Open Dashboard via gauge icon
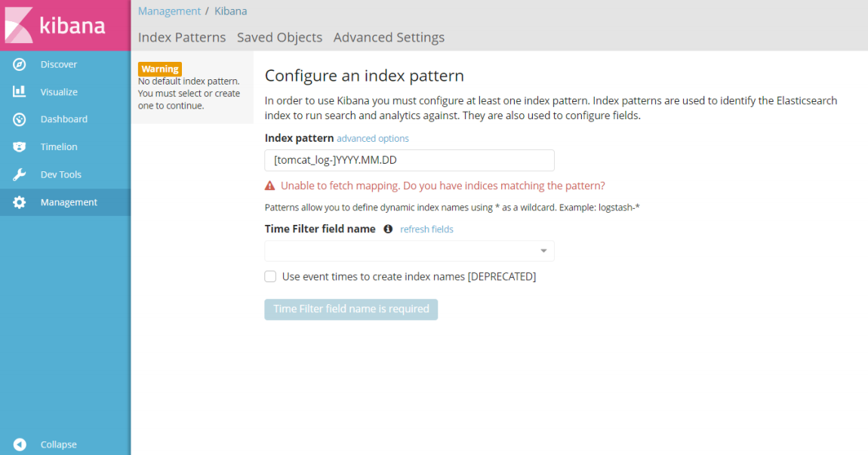The image size is (868, 455). point(20,119)
